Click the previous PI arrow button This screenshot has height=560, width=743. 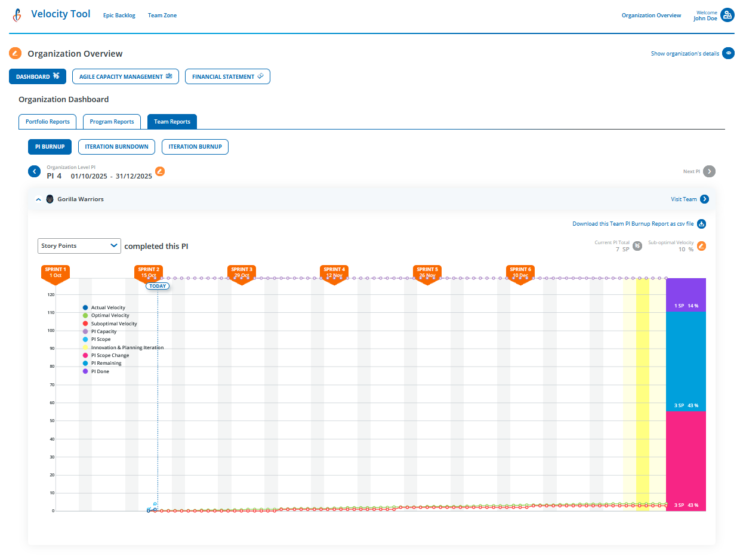(x=34, y=171)
